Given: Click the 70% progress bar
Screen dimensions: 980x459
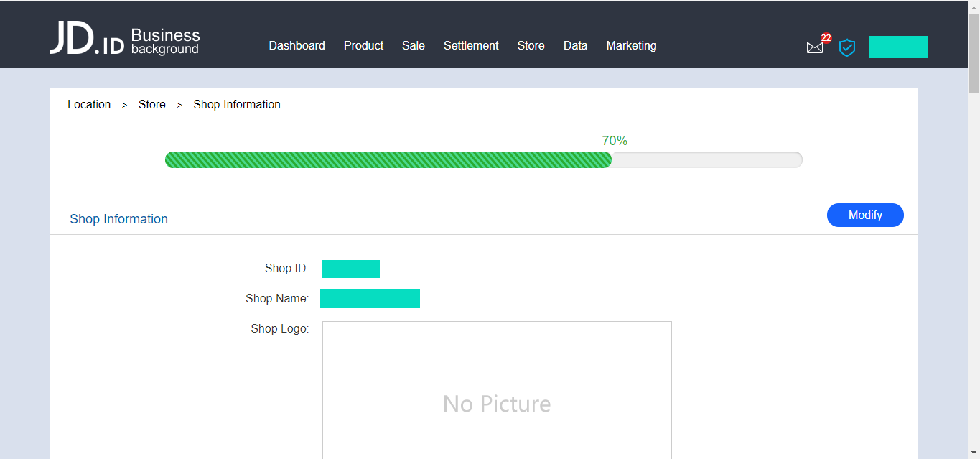Looking at the screenshot, I should pyautogui.click(x=483, y=159).
